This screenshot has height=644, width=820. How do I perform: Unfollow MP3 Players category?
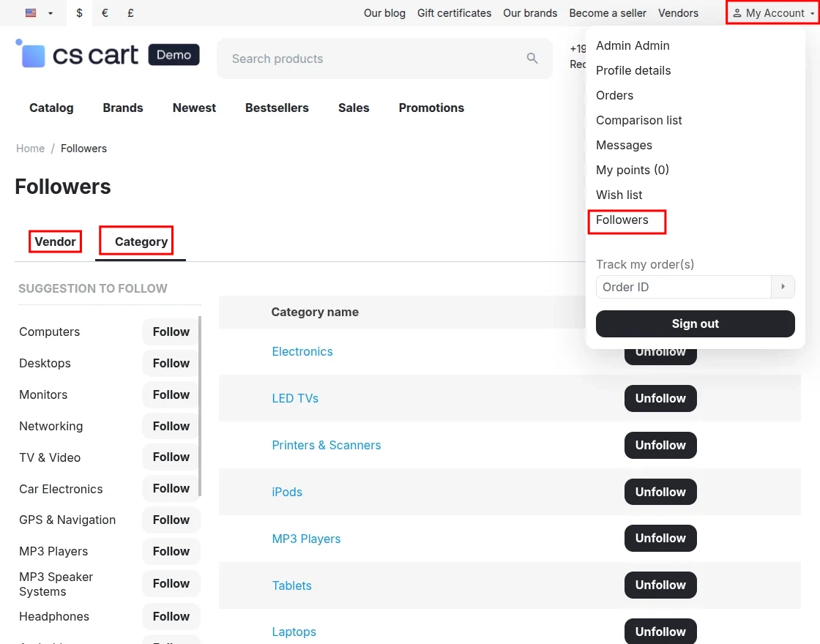pyautogui.click(x=660, y=539)
